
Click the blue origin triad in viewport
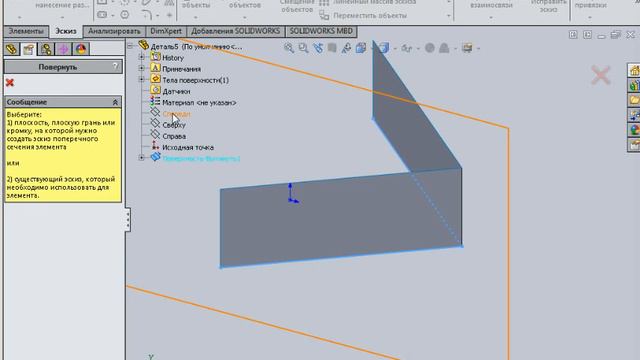pyautogui.click(x=292, y=194)
